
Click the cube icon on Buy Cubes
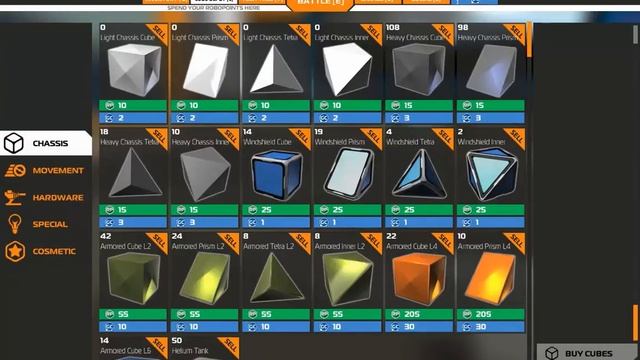[x=551, y=353]
